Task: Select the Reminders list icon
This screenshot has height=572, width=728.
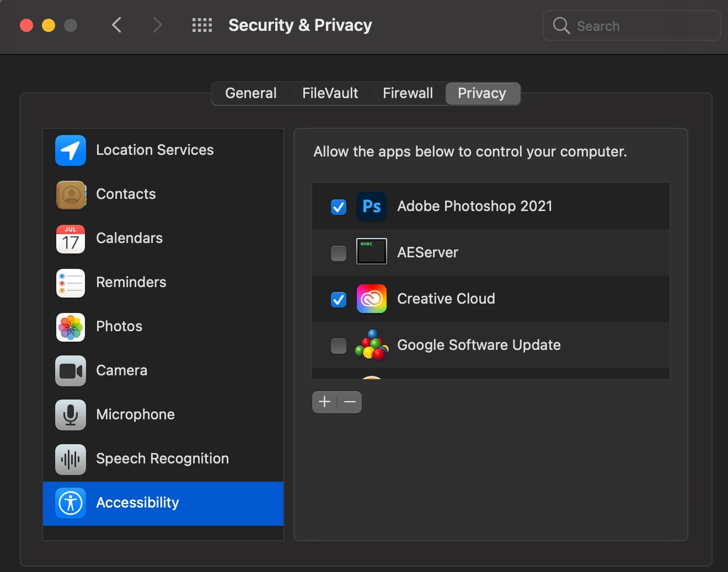Action: click(71, 283)
